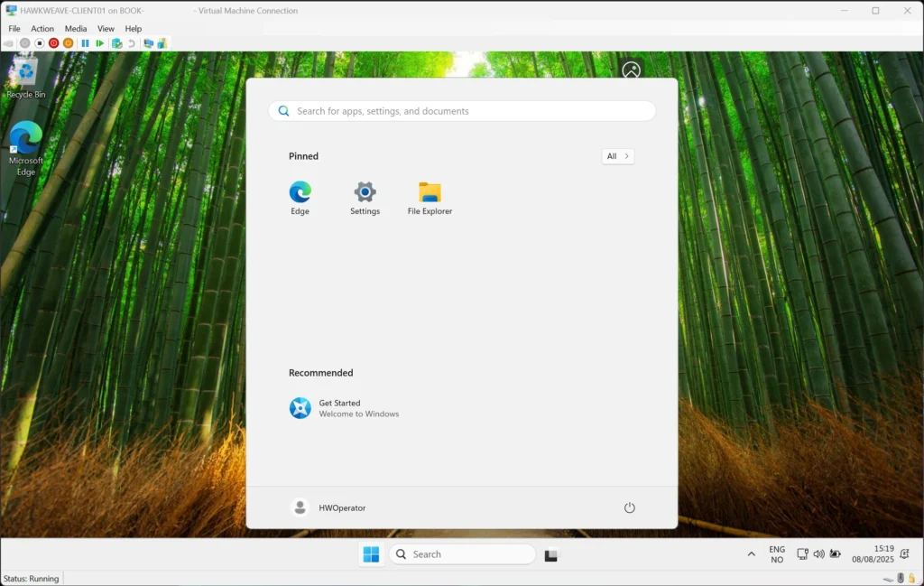The image size is (924, 586).
Task: Click the Turn Off VM toolbar icon
Action: click(x=40, y=43)
